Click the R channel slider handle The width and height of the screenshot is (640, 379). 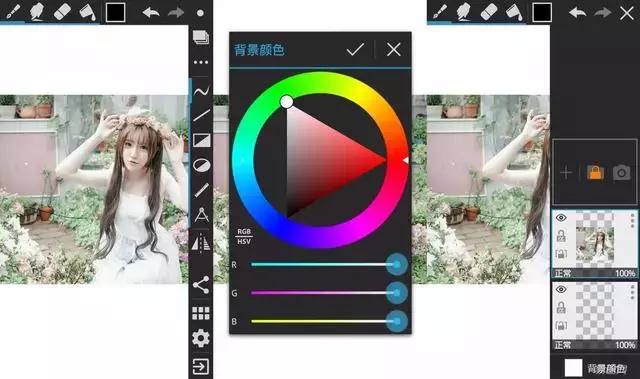coord(396,264)
